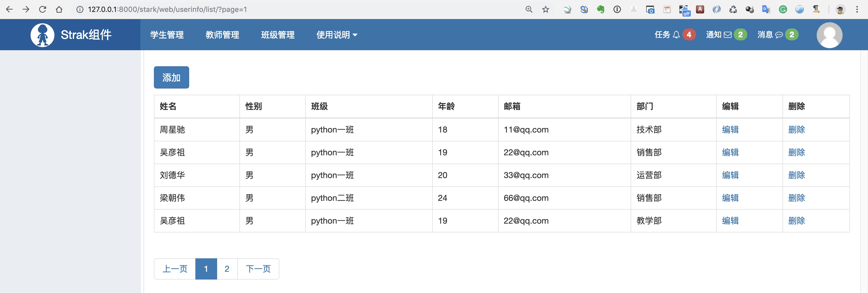This screenshot has width=868, height=293.
Task: Edit the 吴彦祖 销售部 row
Action: (x=730, y=152)
